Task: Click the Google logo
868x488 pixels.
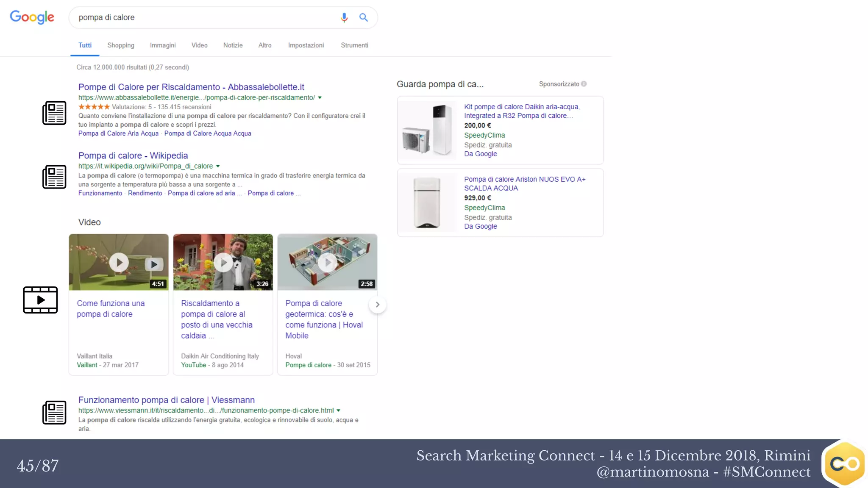Action: pos(32,17)
